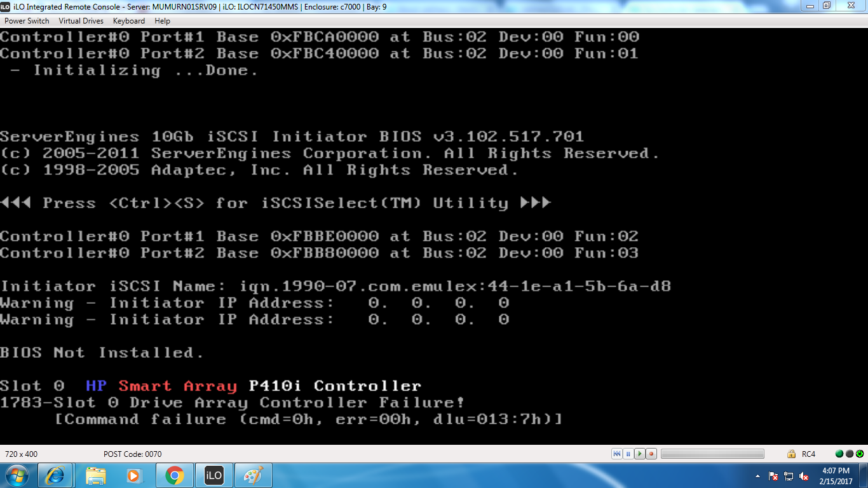The width and height of the screenshot is (868, 488).
Task: Open Google Chrome from the taskbar
Action: [x=175, y=475]
